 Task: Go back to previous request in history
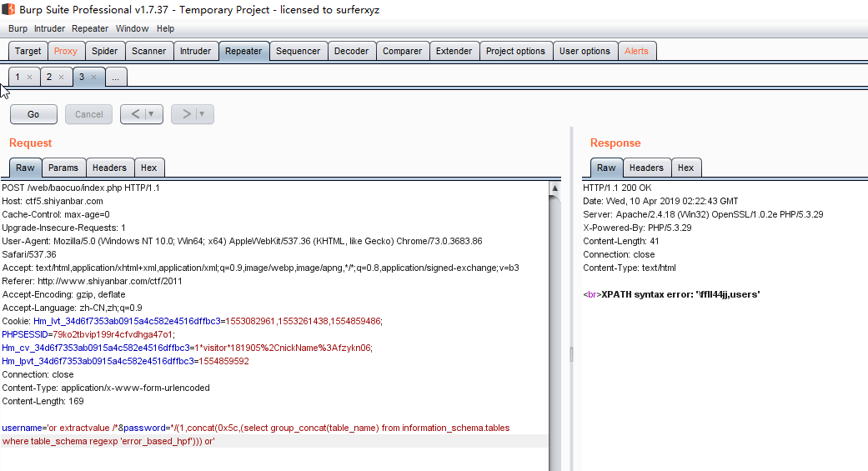(x=134, y=114)
